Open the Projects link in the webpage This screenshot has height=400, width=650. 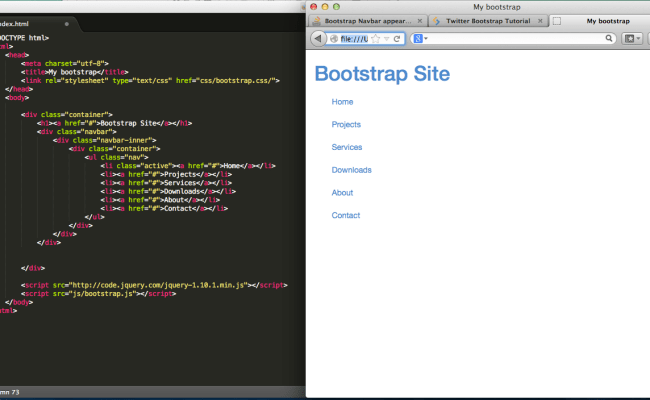coord(346,125)
